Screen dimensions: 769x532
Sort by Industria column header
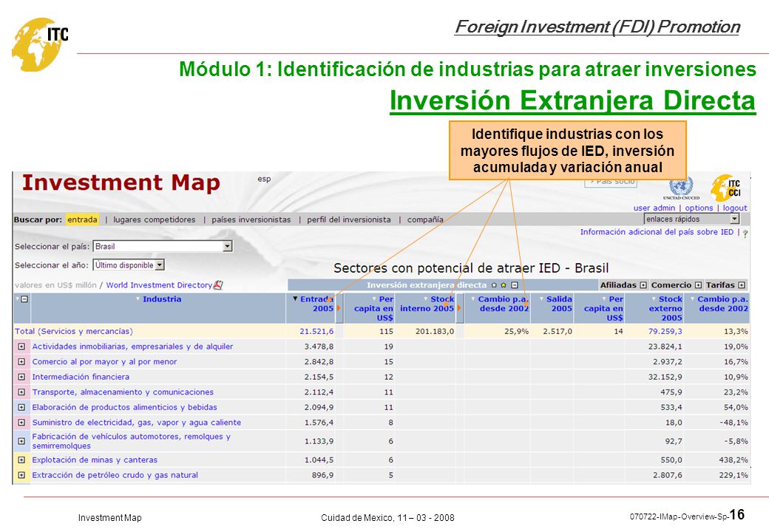point(162,299)
